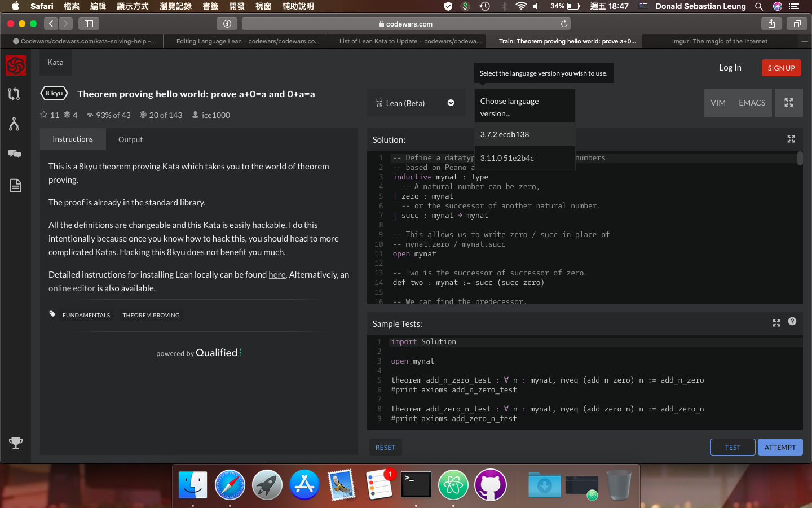Viewport: 812px width, 508px height.
Task: Click the 8 kyu rank badge
Action: (54, 93)
